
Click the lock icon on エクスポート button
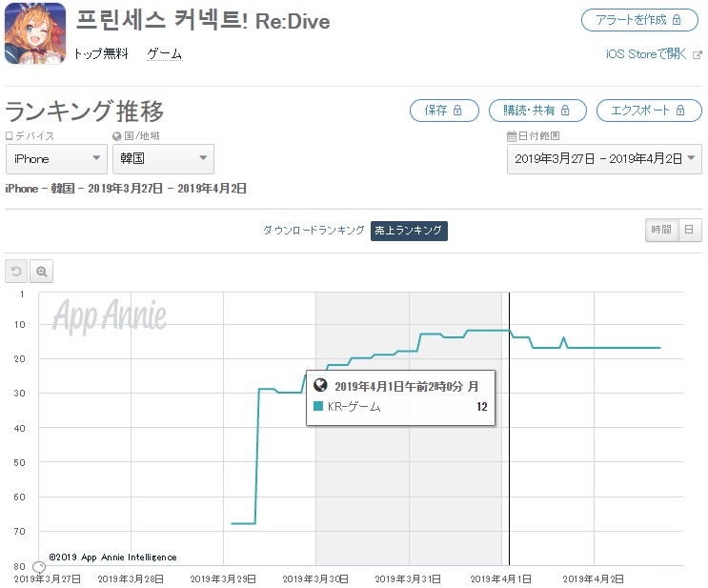pos(680,111)
